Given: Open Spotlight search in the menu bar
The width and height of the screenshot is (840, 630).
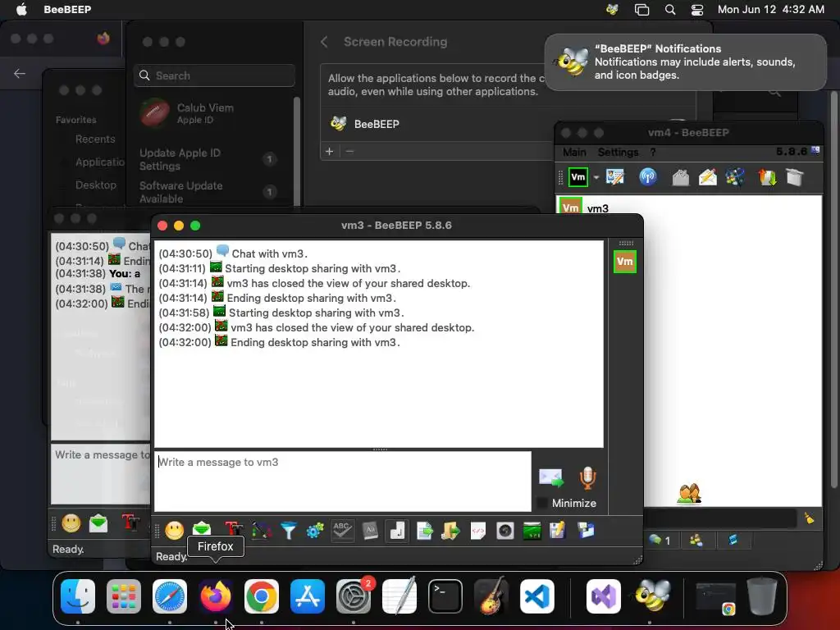Looking at the screenshot, I should pyautogui.click(x=670, y=10).
